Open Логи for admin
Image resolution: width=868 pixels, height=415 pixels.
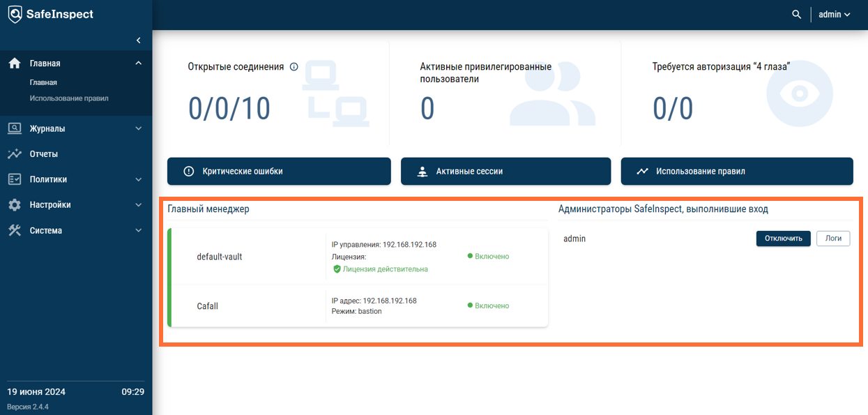pyautogui.click(x=833, y=239)
